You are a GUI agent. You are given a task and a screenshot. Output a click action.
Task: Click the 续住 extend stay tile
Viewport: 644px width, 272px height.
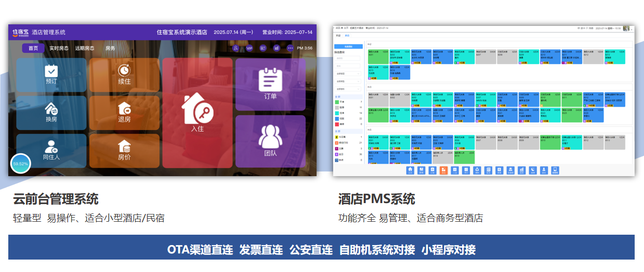point(124,75)
